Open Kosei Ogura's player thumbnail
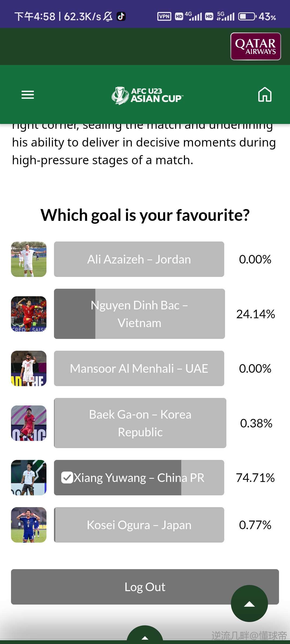This screenshot has height=644, width=290. (x=29, y=525)
